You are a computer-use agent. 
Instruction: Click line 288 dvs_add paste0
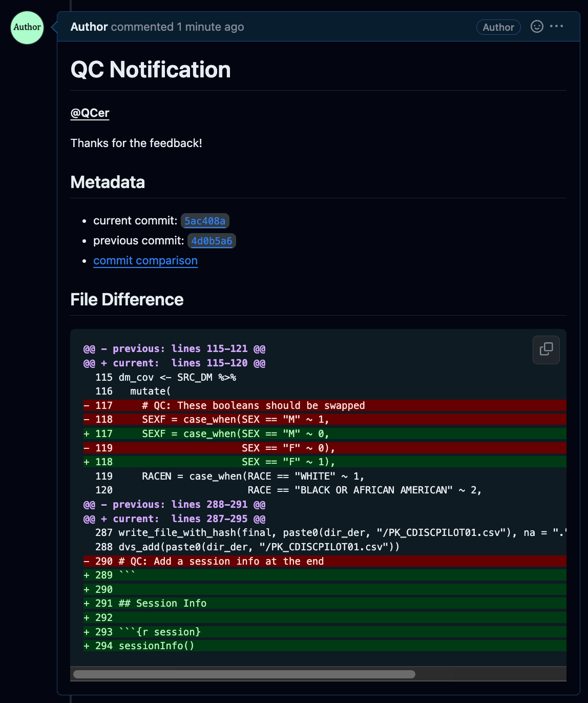(247, 547)
